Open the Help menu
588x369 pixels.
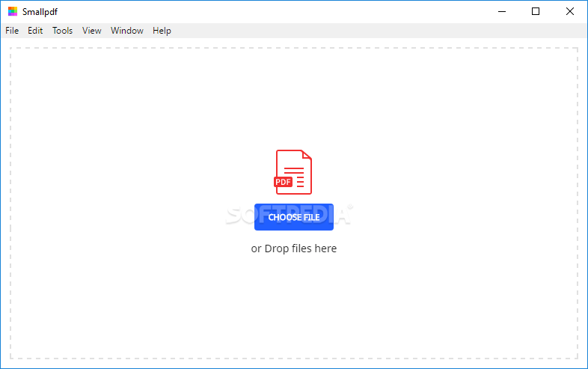tap(162, 31)
